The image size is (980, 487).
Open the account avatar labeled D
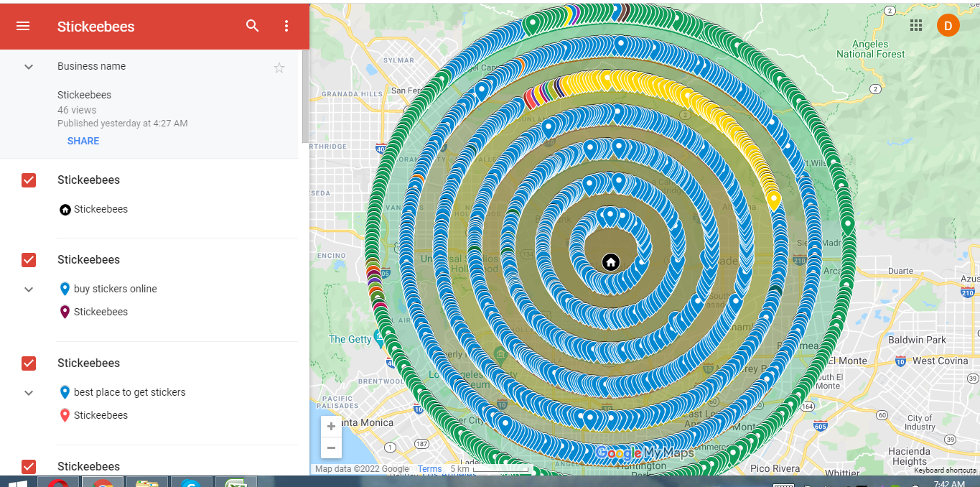click(948, 26)
